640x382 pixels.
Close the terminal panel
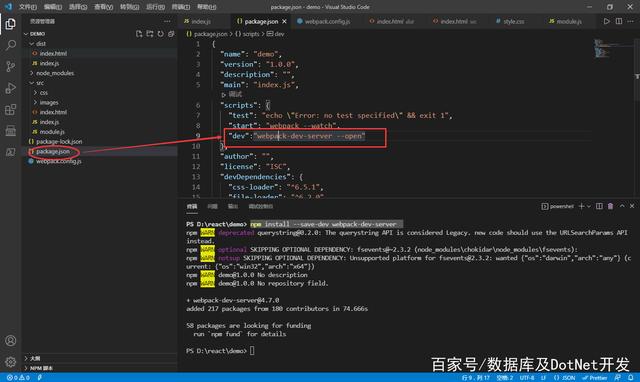(x=632, y=207)
